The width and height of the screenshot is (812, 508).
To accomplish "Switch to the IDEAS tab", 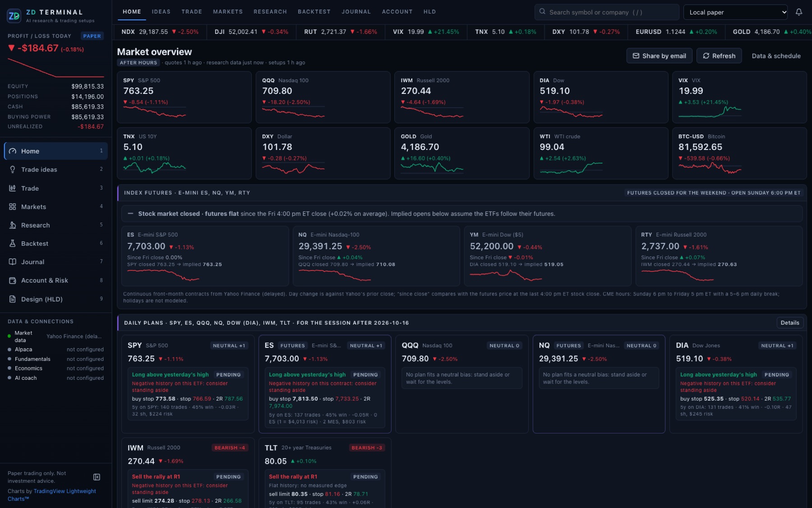I will tap(161, 12).
